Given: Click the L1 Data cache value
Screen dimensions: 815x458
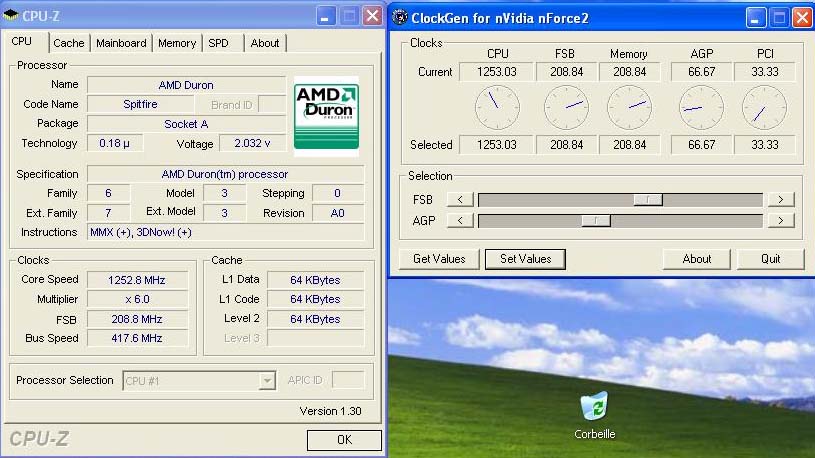Looking at the screenshot, I should coord(316,280).
